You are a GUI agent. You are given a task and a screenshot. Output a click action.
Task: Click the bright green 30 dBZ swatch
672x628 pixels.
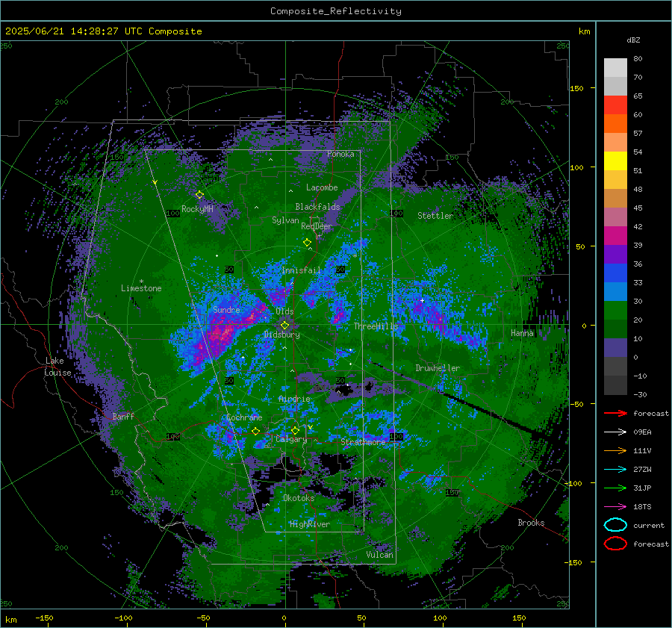click(x=615, y=311)
